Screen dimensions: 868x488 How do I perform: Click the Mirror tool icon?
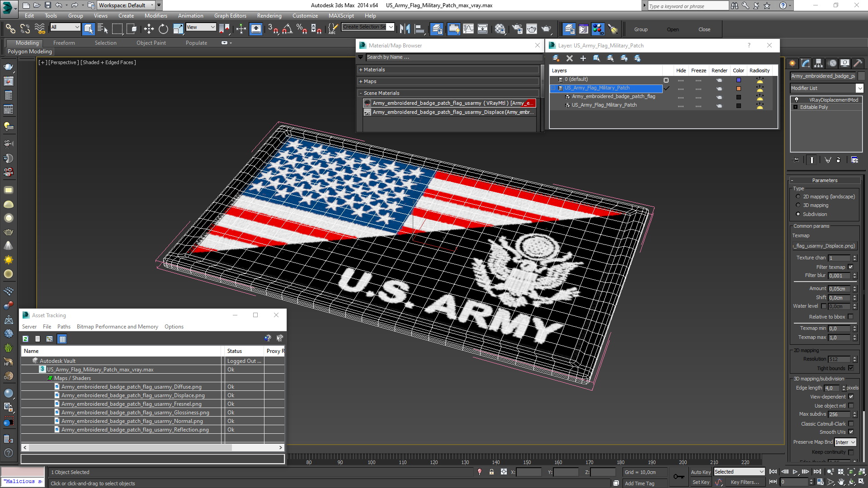[405, 29]
